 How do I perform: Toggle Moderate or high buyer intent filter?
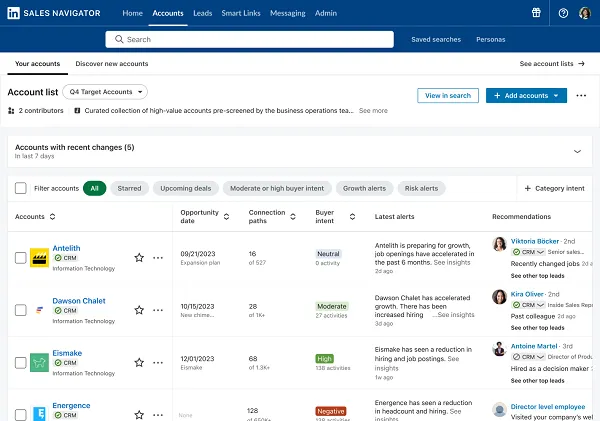pos(277,188)
